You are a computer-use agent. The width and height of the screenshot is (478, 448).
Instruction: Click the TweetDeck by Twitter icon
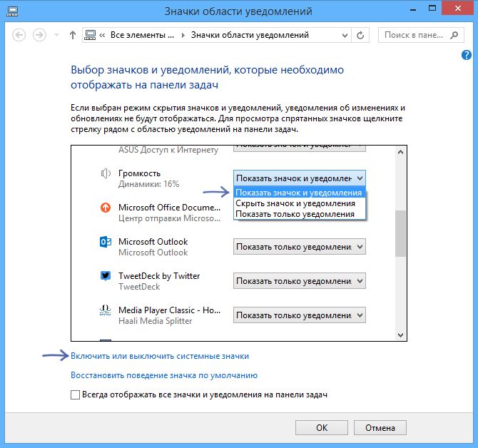pyautogui.click(x=106, y=276)
